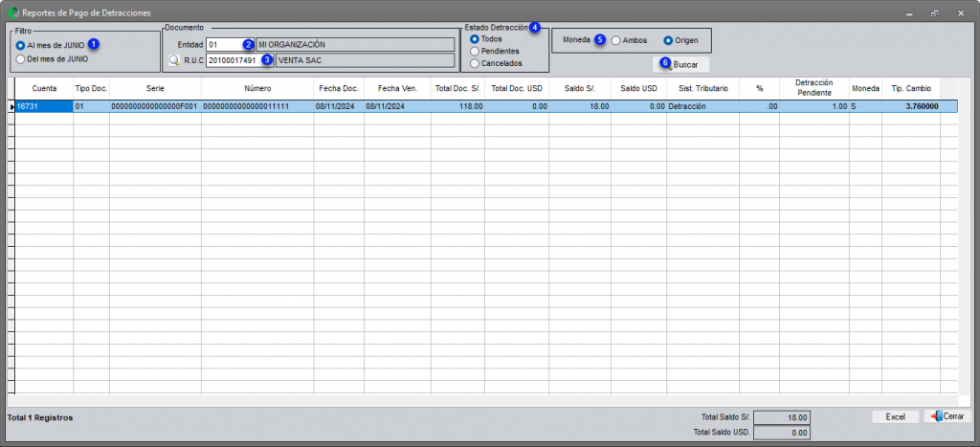Export the report with Excel button
The image size is (980, 447).
tap(895, 416)
